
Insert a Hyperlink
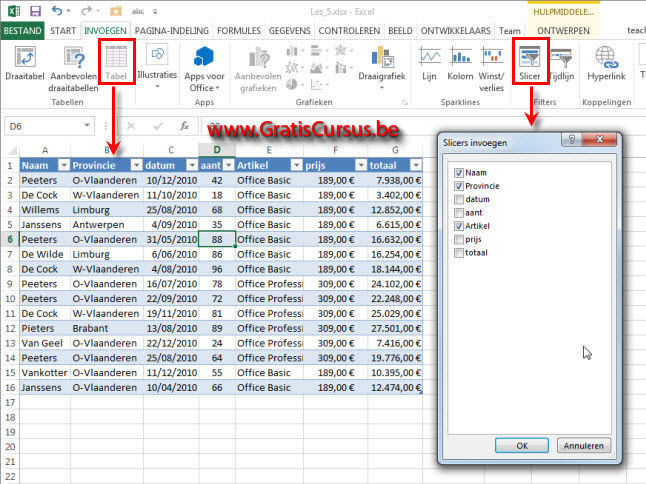pos(606,63)
